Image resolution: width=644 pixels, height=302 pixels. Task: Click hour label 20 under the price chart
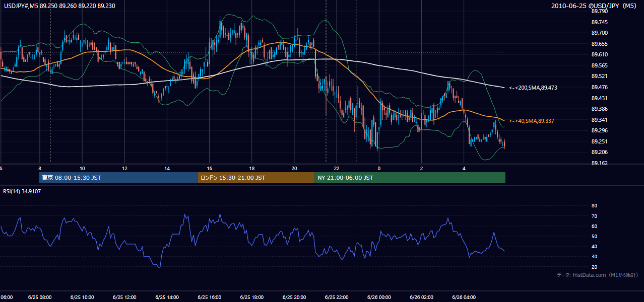pyautogui.click(x=294, y=168)
